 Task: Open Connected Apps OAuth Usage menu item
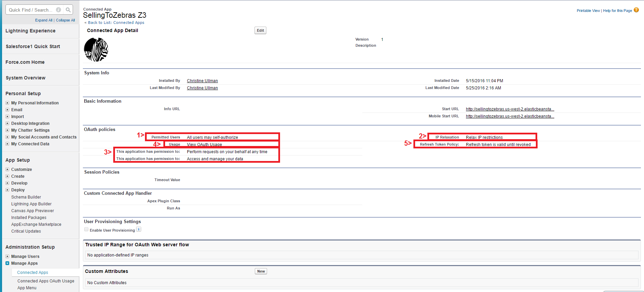point(46,281)
